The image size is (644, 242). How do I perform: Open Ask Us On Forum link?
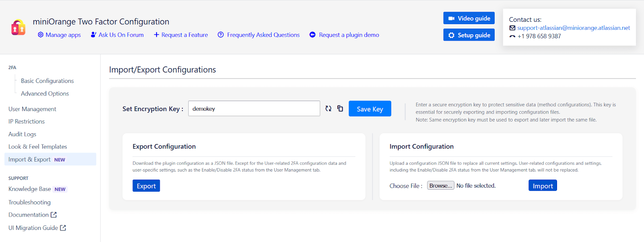[121, 35]
